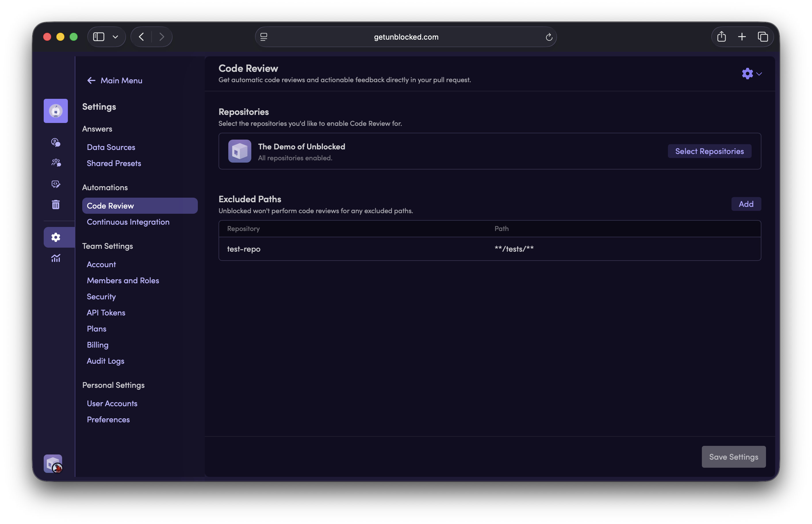
Task: Go to Members and Roles page
Action: 122,280
